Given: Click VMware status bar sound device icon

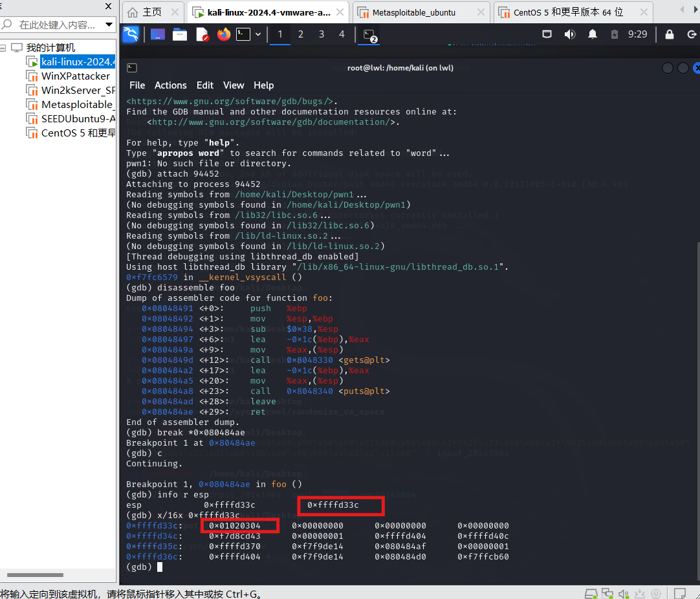Looking at the screenshot, I should [x=624, y=594].
